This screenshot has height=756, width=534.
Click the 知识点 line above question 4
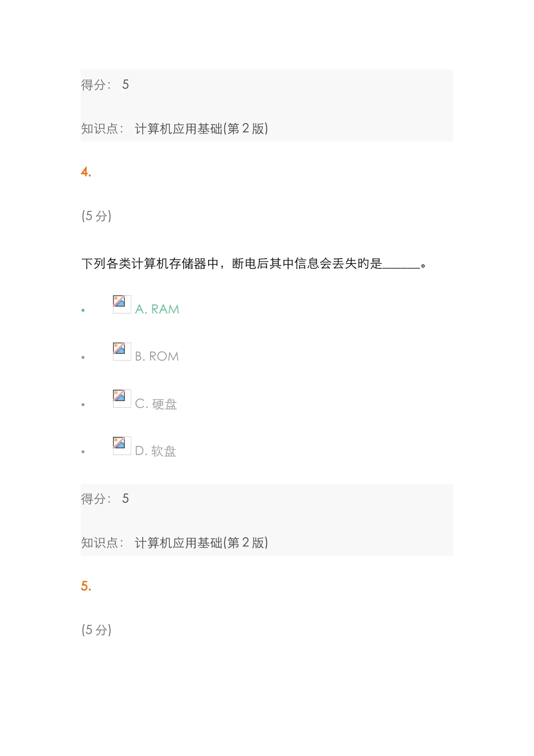[174, 129]
